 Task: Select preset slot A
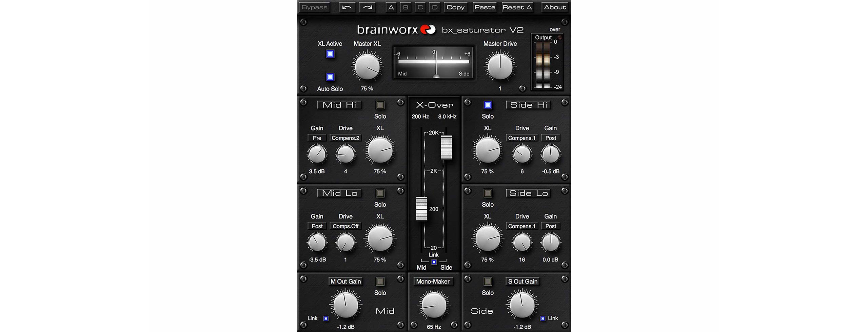(391, 7)
